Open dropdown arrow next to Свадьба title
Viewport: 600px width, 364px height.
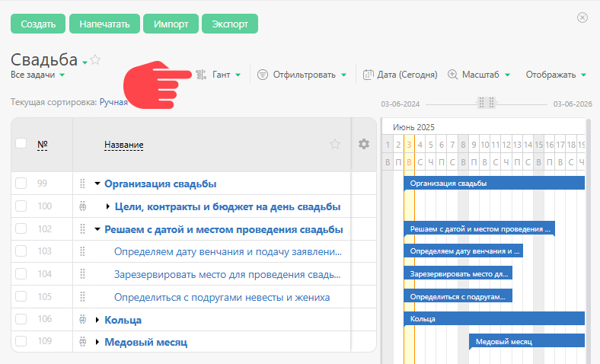85,62
